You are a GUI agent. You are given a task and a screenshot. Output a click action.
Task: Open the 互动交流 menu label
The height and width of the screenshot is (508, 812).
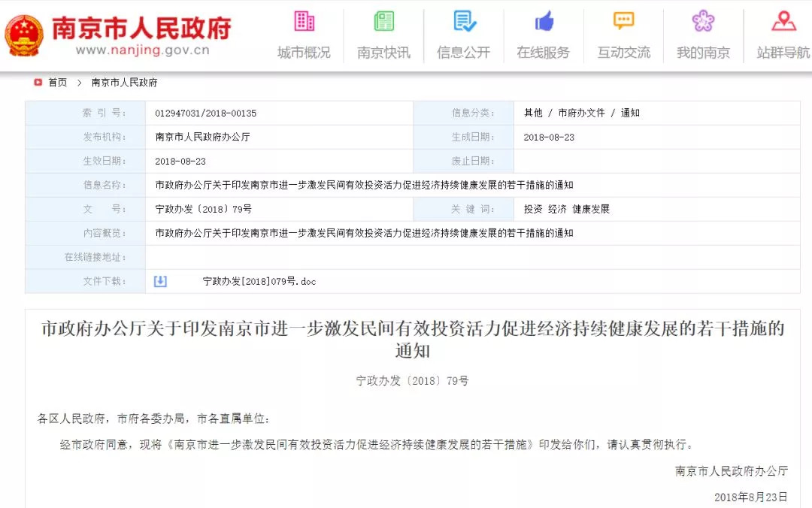point(623,53)
